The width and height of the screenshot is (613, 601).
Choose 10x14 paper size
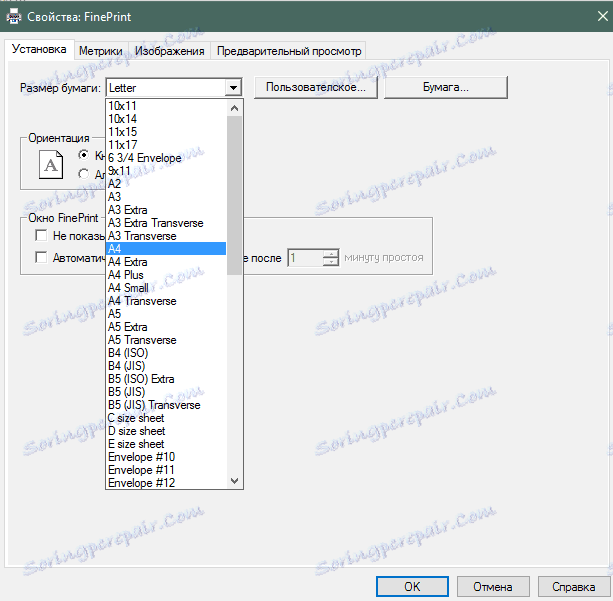click(x=166, y=119)
